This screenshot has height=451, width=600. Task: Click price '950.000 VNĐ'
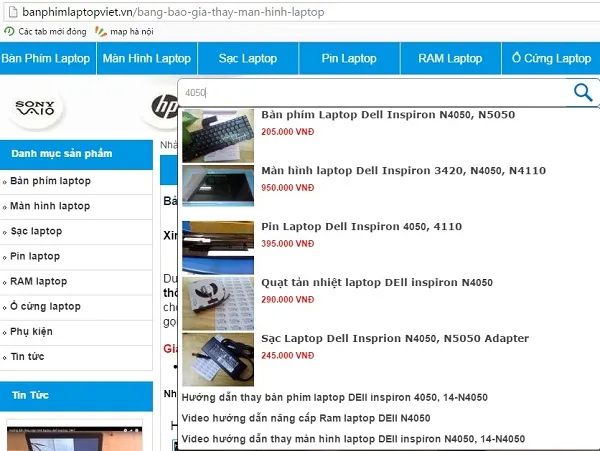click(288, 188)
